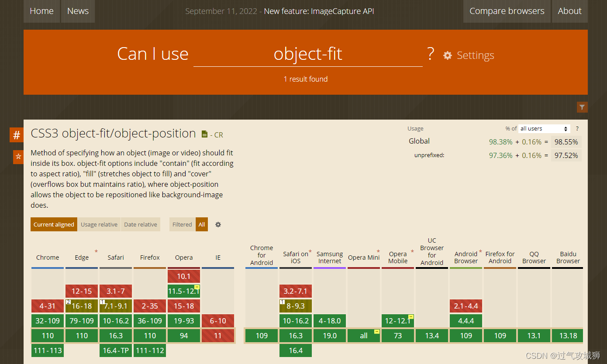Select Safari 16.4-TP version cell
Image resolution: width=607 pixels, height=364 pixels.
tap(116, 350)
